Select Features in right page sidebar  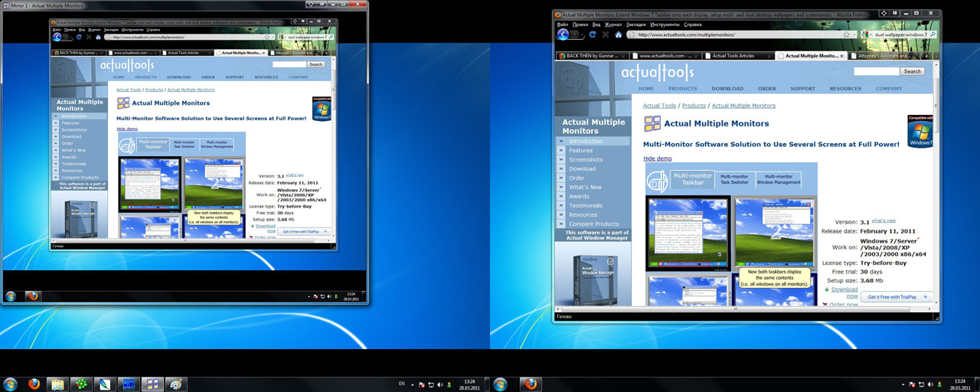[x=580, y=151]
